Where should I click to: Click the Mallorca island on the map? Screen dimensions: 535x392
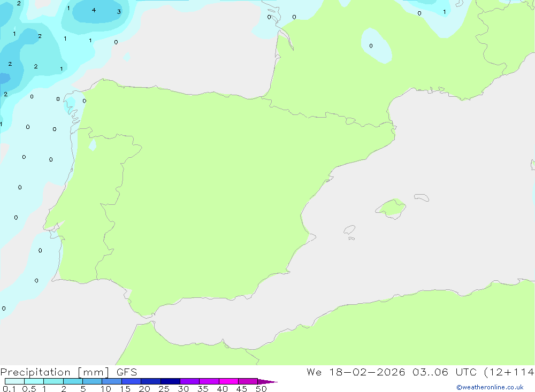391,208
